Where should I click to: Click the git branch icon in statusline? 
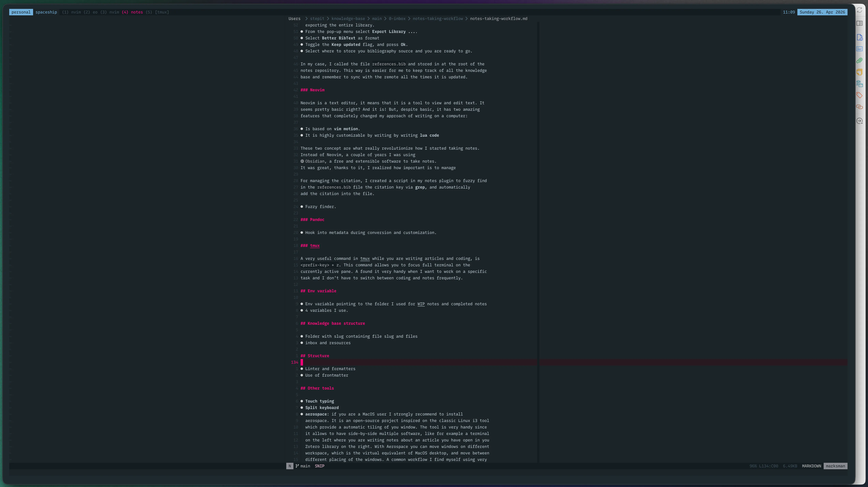click(x=297, y=466)
